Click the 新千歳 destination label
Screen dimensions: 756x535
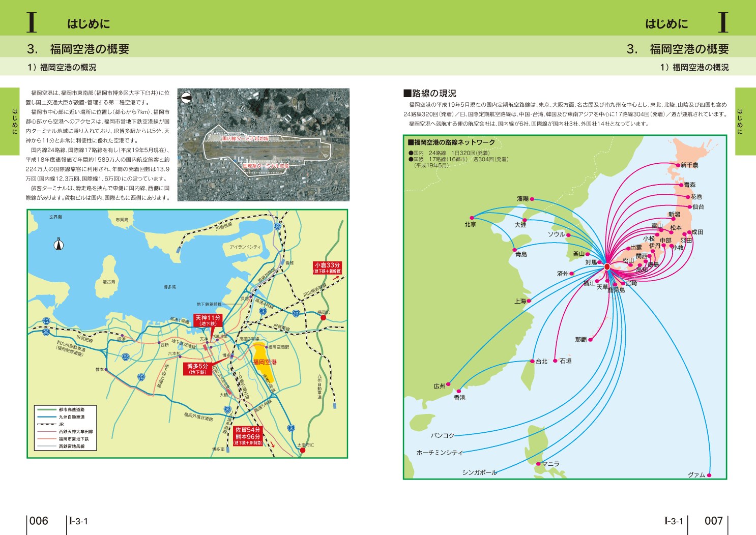[x=689, y=165]
